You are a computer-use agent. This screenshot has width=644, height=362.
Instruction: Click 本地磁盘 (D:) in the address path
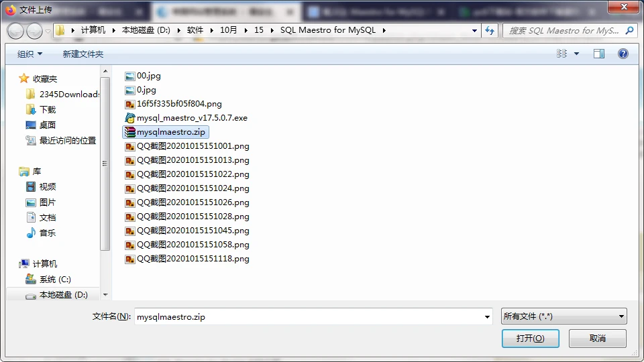click(146, 30)
